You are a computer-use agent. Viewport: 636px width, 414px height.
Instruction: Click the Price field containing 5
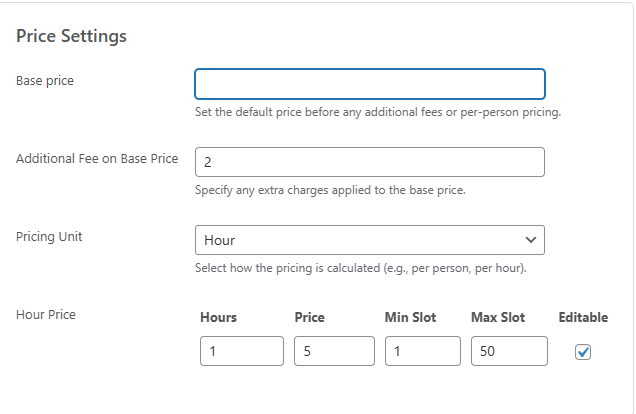click(x=334, y=351)
